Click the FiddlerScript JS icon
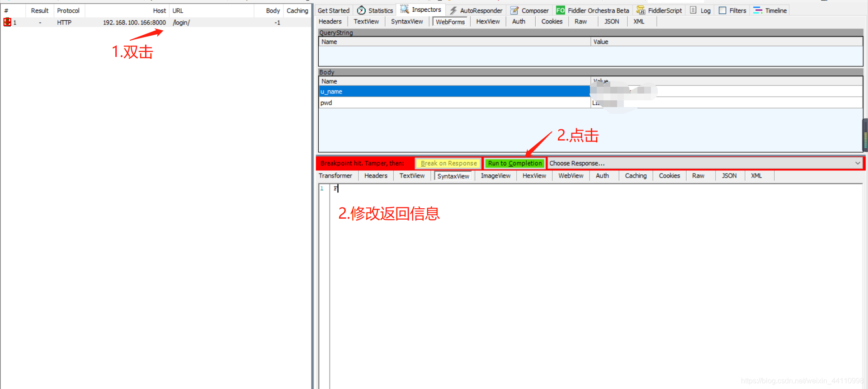Image resolution: width=868 pixels, height=389 pixels. click(x=641, y=10)
